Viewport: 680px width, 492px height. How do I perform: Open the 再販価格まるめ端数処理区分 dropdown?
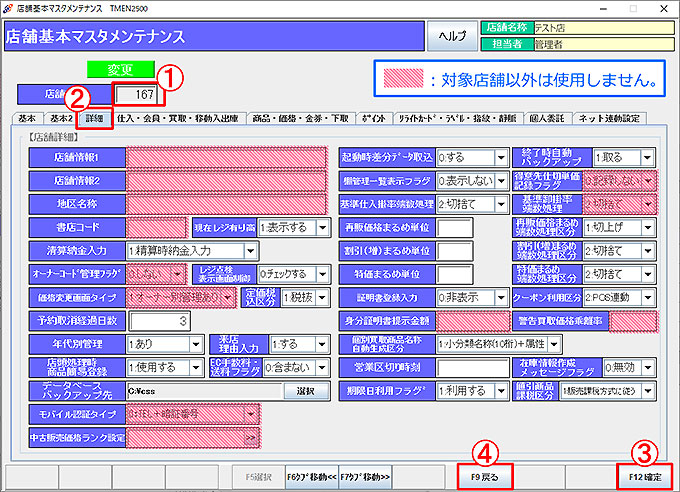(x=648, y=227)
